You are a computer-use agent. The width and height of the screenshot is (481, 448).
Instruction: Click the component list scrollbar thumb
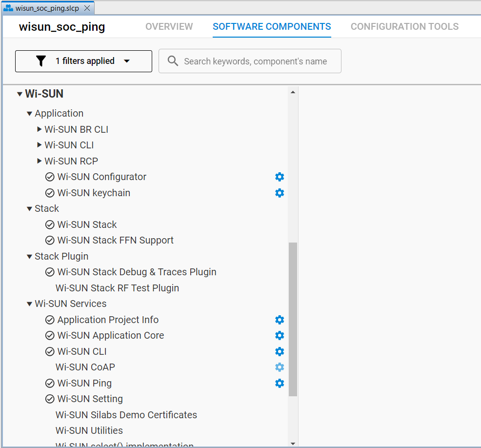coord(293,319)
